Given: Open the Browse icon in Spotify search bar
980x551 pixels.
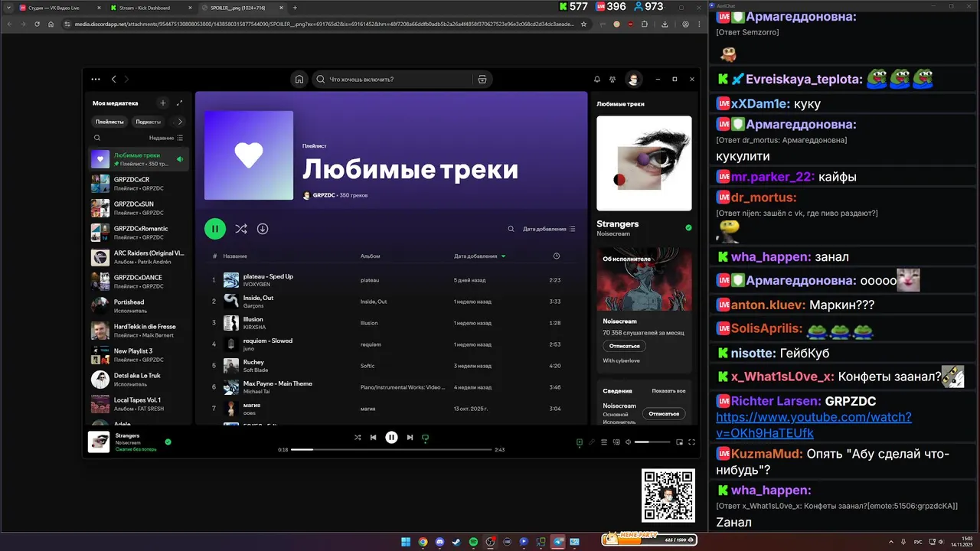Looking at the screenshot, I should coord(482,79).
